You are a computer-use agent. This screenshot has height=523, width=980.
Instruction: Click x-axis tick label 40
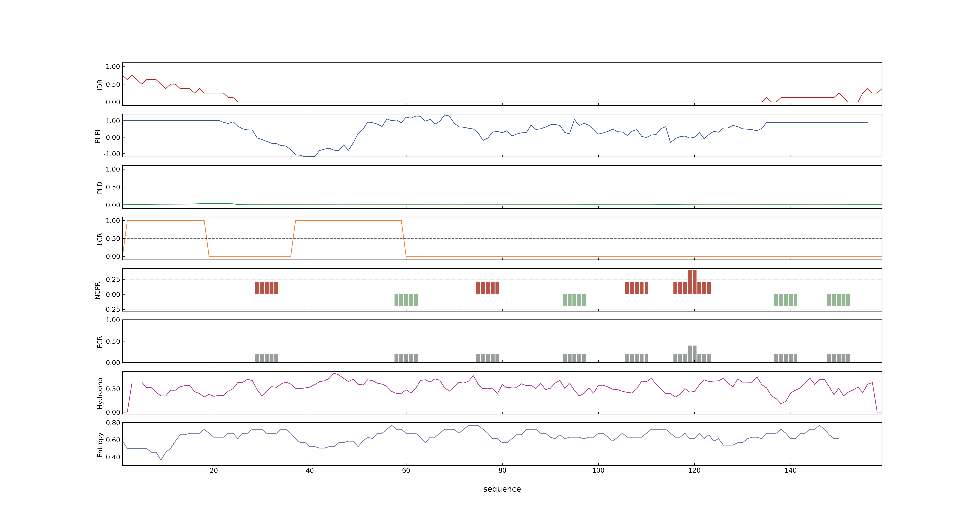click(310, 470)
